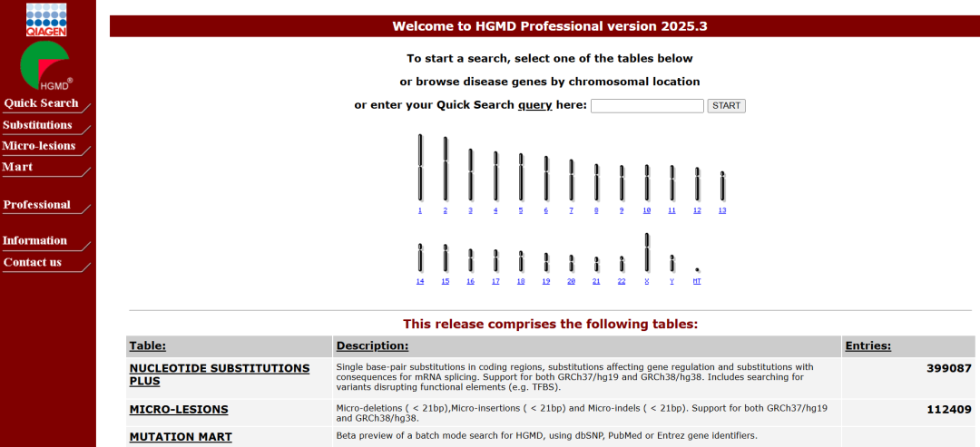980x447 pixels.
Task: Select chromosome 16 ideogram
Action: pos(471,260)
